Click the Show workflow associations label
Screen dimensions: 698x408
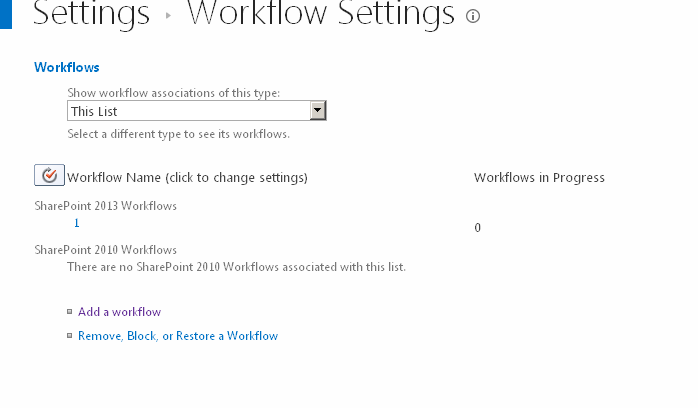(174, 93)
